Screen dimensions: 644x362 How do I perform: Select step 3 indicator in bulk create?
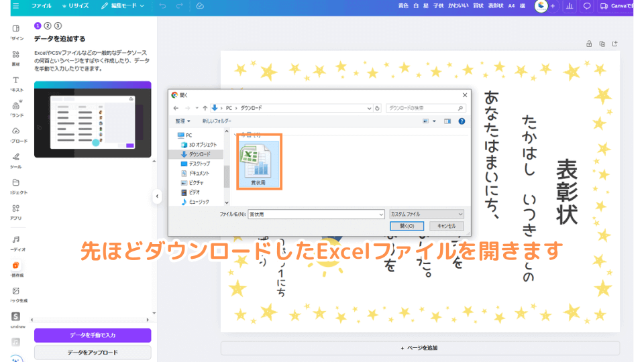(58, 26)
